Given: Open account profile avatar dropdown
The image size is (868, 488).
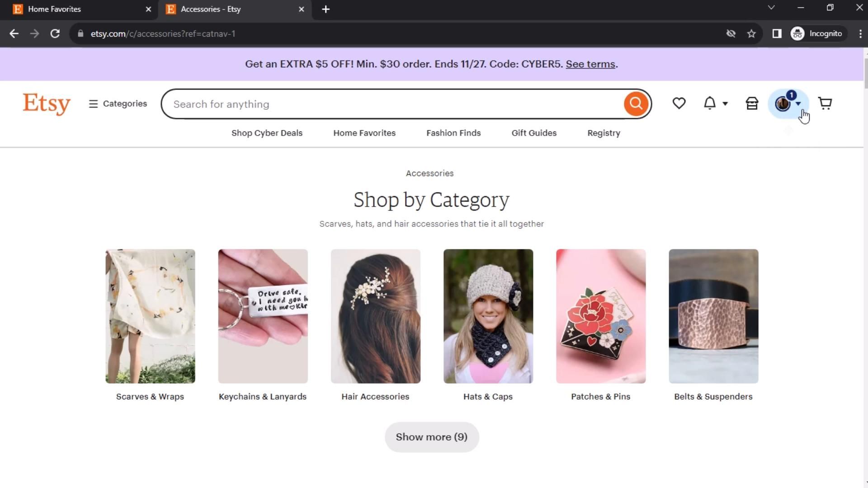Looking at the screenshot, I should (x=788, y=104).
